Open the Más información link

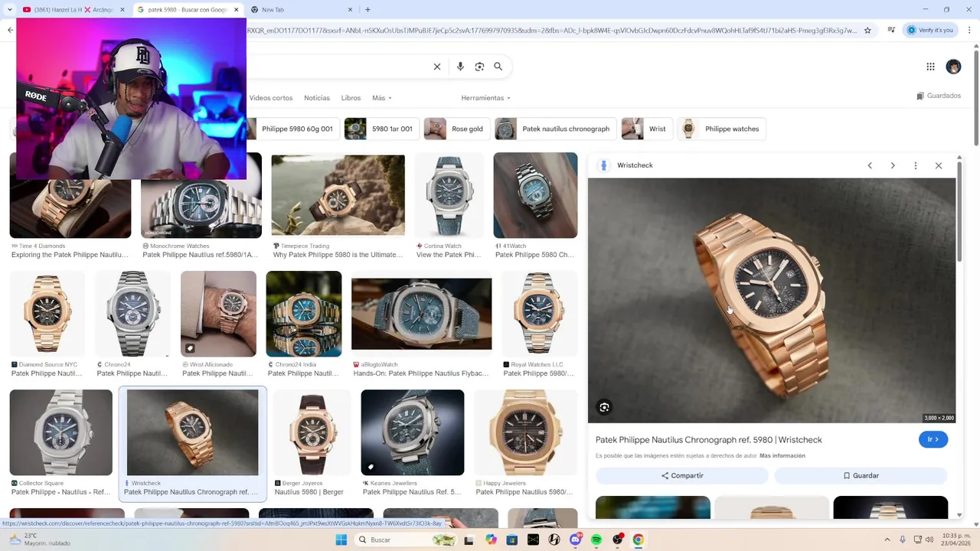pyautogui.click(x=782, y=455)
